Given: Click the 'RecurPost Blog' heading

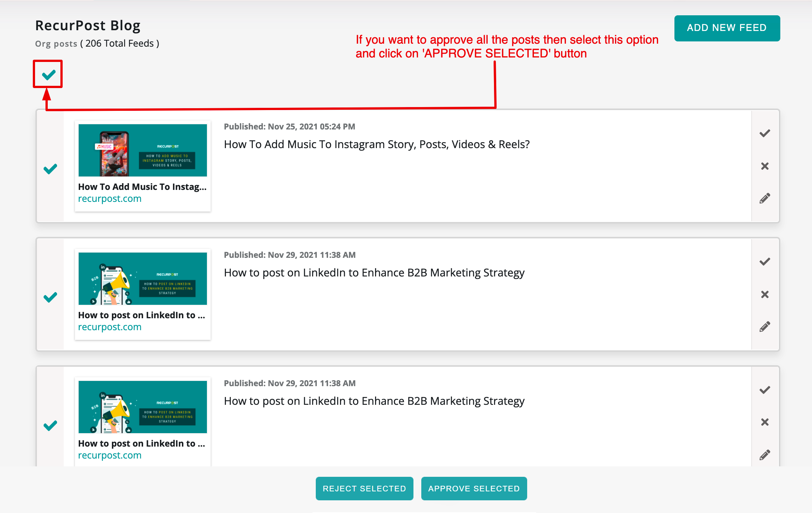Looking at the screenshot, I should tap(88, 25).
